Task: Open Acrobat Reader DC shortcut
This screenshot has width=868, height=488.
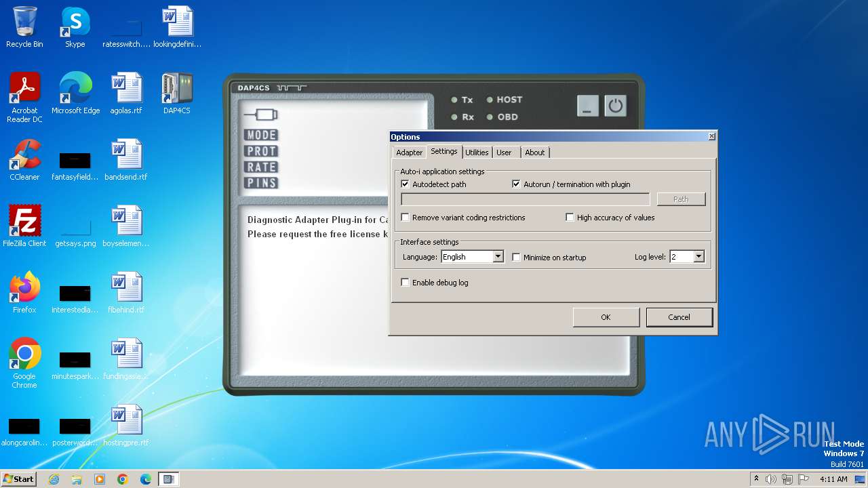Action: pos(24,98)
